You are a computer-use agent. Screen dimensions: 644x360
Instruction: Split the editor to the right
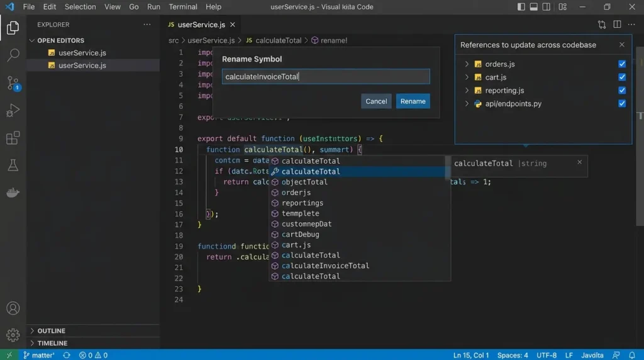point(617,25)
